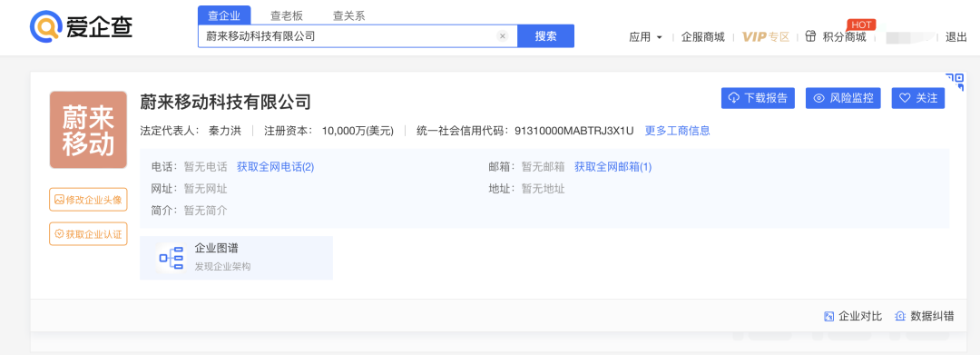
Task: Switch to the 查企业 tab
Action: (224, 16)
